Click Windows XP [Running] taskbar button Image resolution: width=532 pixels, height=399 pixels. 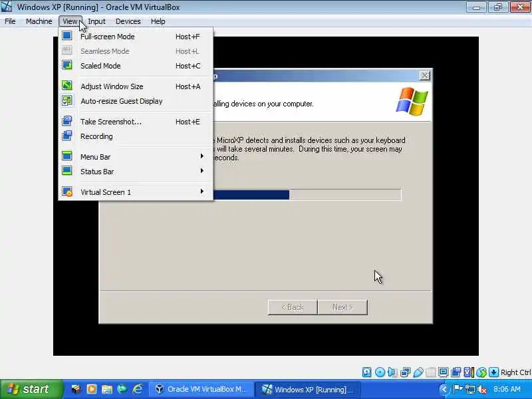308,389
